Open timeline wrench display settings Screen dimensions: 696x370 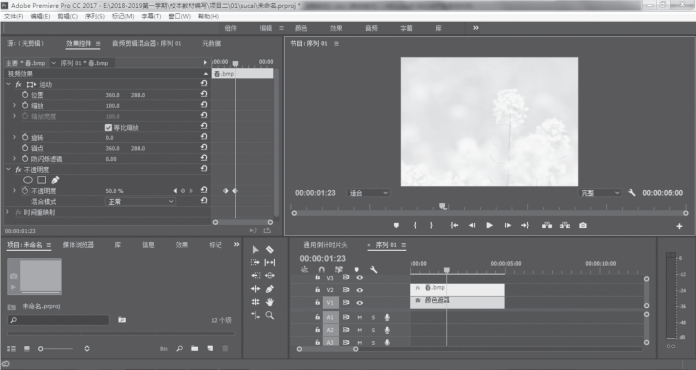point(374,269)
